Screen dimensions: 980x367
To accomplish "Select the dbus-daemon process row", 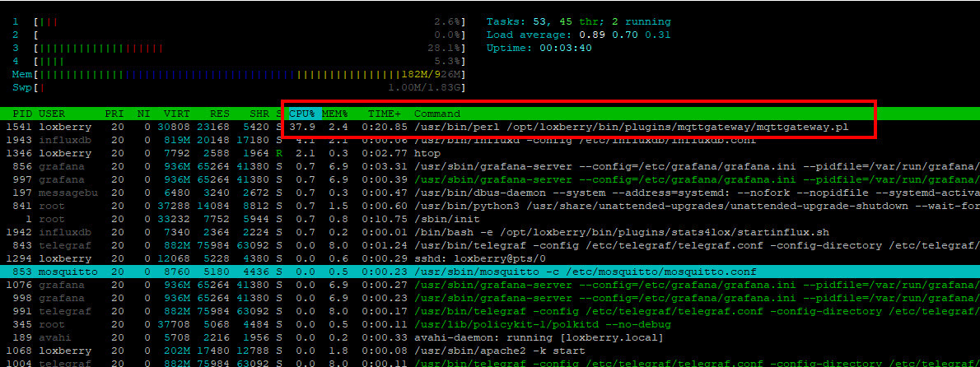I will [x=490, y=193].
